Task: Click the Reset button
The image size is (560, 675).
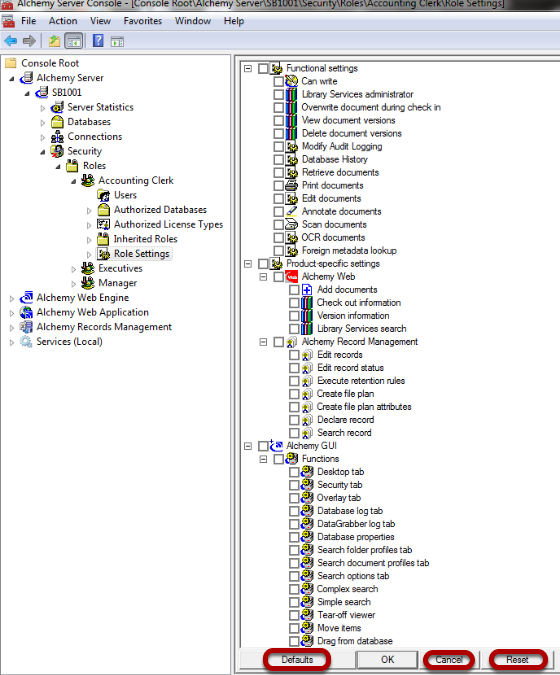Action: coord(517,660)
